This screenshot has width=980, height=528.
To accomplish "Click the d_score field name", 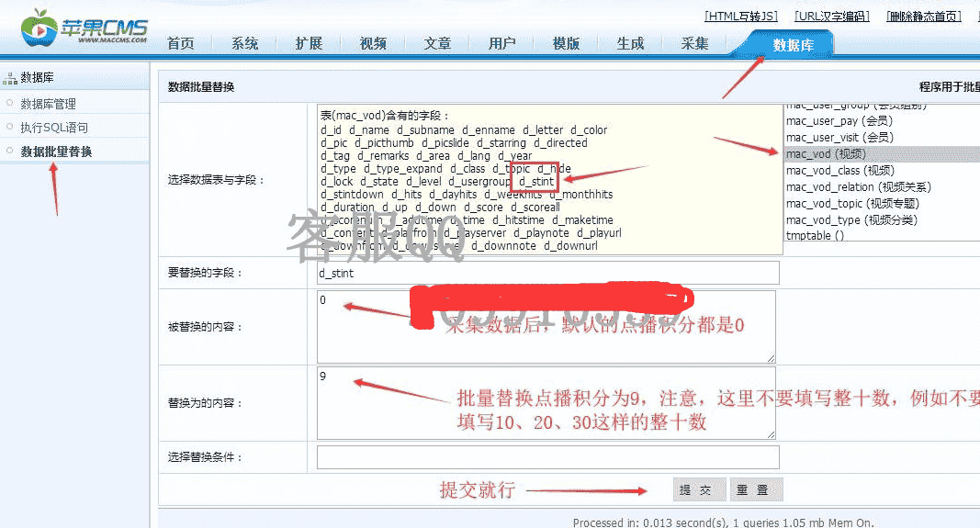I will coord(483,207).
